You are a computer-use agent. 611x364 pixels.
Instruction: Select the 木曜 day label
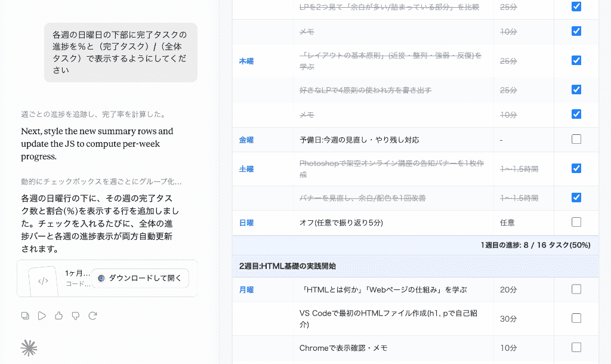[x=246, y=61]
